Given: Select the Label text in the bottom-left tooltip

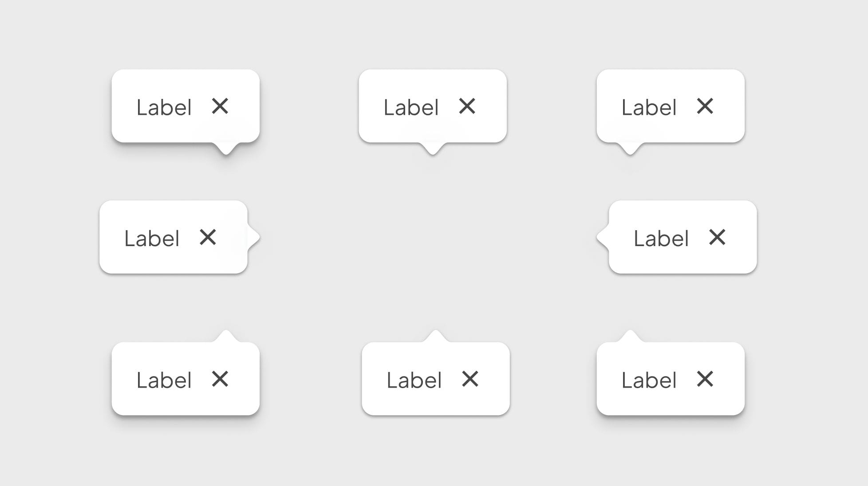Looking at the screenshot, I should coord(164,380).
